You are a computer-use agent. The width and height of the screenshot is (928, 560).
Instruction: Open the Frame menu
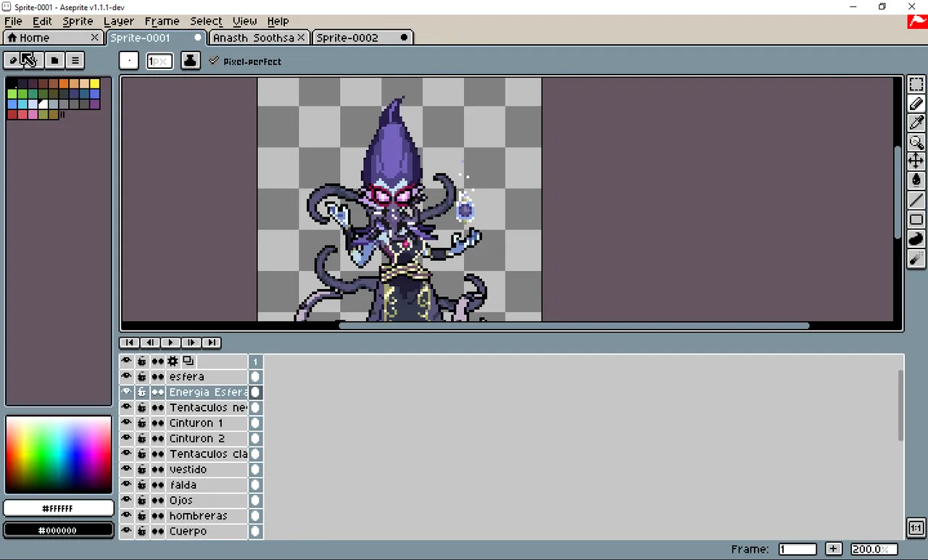click(162, 21)
